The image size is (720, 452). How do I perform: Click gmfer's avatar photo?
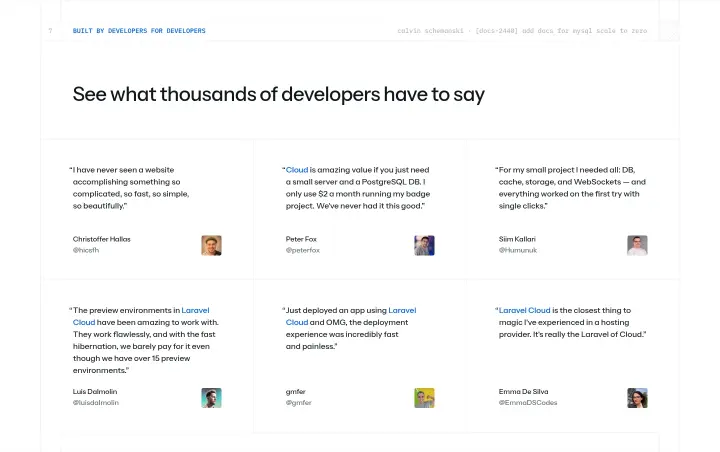[424, 398]
